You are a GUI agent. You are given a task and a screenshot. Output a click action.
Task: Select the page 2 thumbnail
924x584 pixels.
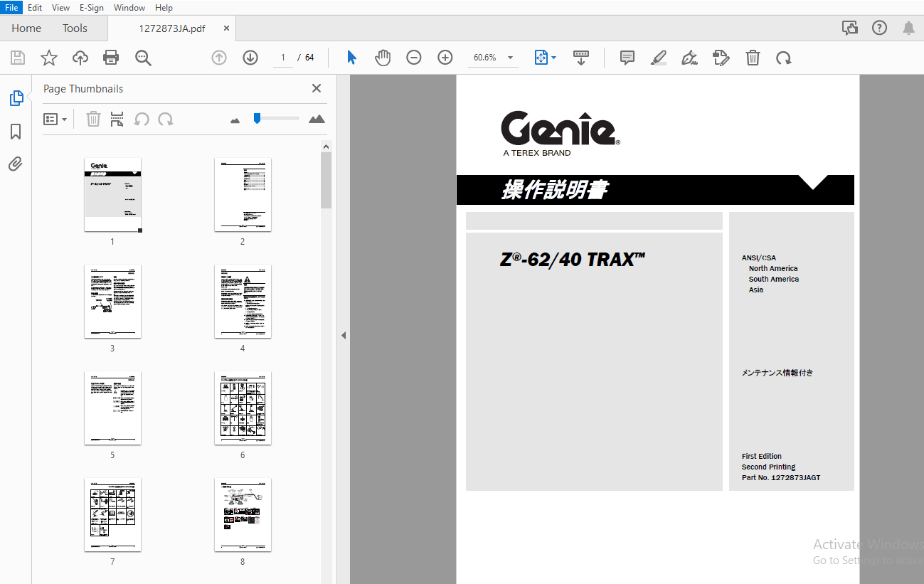243,195
